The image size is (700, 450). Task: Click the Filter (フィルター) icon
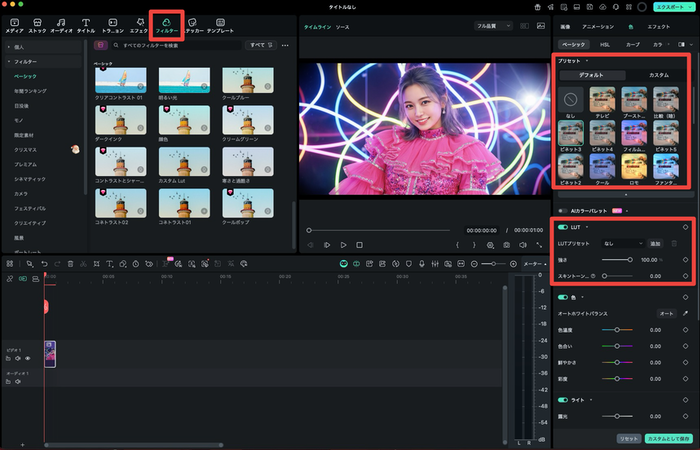point(166,21)
